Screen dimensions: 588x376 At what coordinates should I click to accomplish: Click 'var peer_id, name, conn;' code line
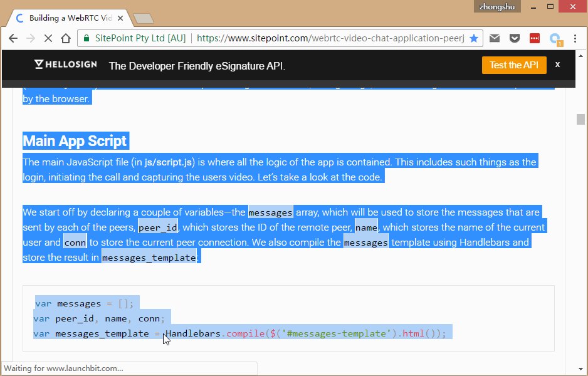point(99,318)
